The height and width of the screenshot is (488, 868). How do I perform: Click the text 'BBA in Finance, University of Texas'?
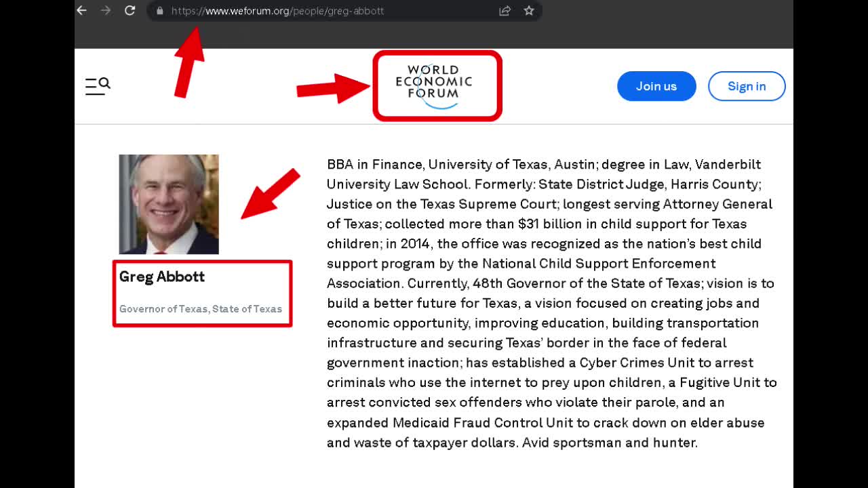pos(439,165)
